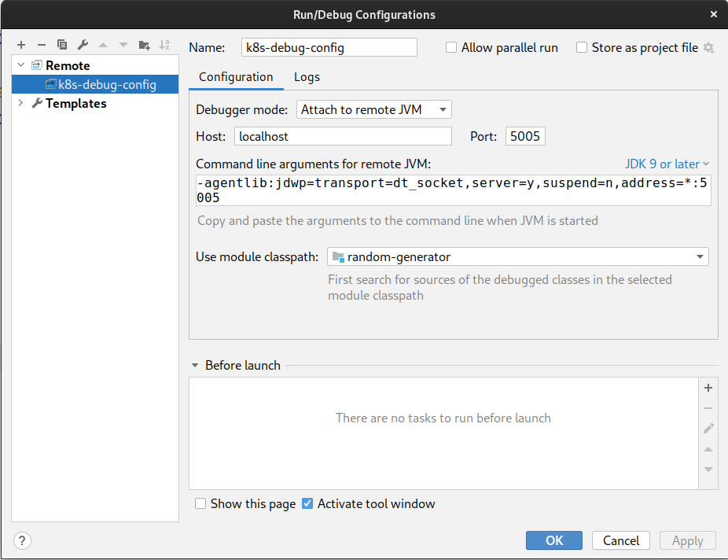728x560 pixels.
Task: Click the Edit Templates wrench icon
Action: coord(83,45)
